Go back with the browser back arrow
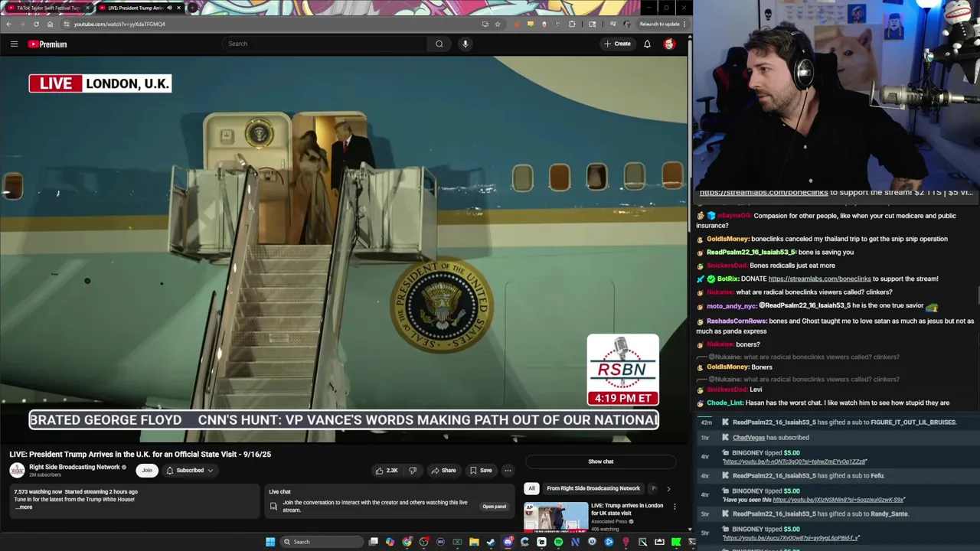Screen dimensions: 980x551 tap(8, 24)
